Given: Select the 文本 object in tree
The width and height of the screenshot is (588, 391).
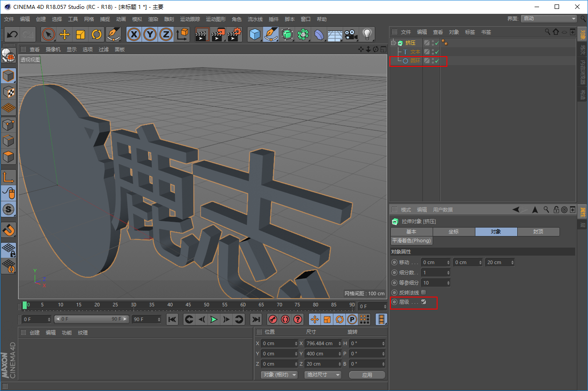Looking at the screenshot, I should [415, 52].
